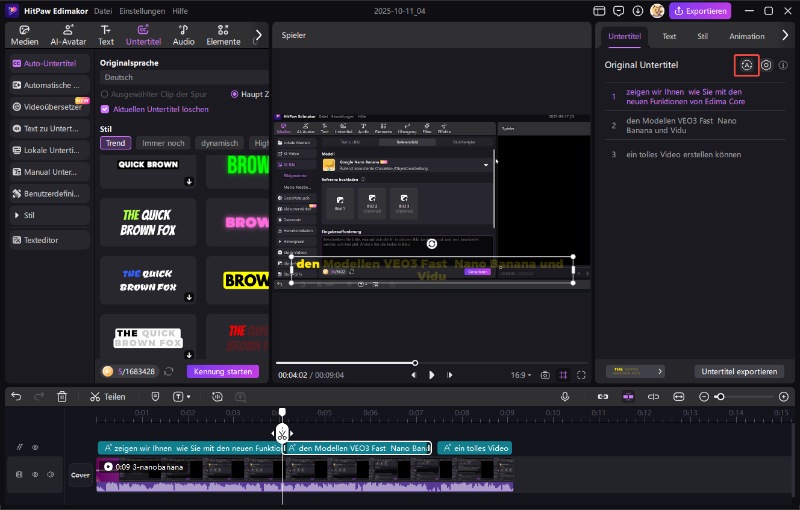Click the delete trash icon in timeline toolbar
Viewport: 800px width, 510px height.
pyautogui.click(x=62, y=397)
